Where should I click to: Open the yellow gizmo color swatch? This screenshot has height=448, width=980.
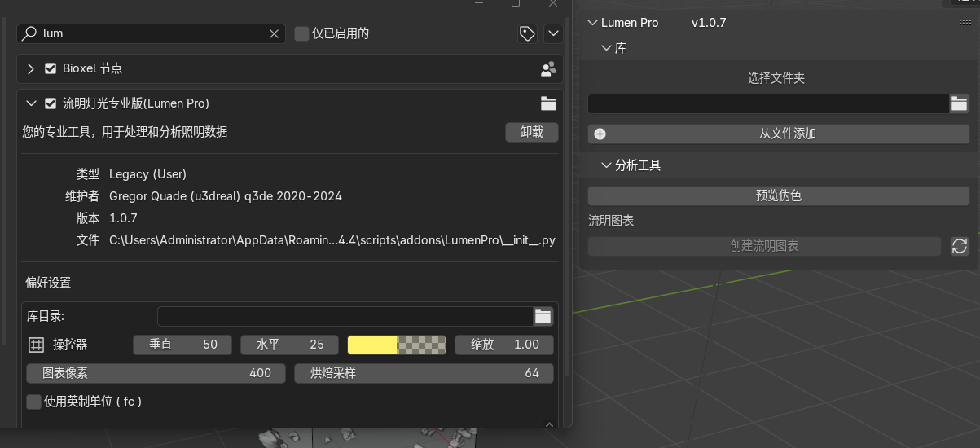click(x=397, y=345)
